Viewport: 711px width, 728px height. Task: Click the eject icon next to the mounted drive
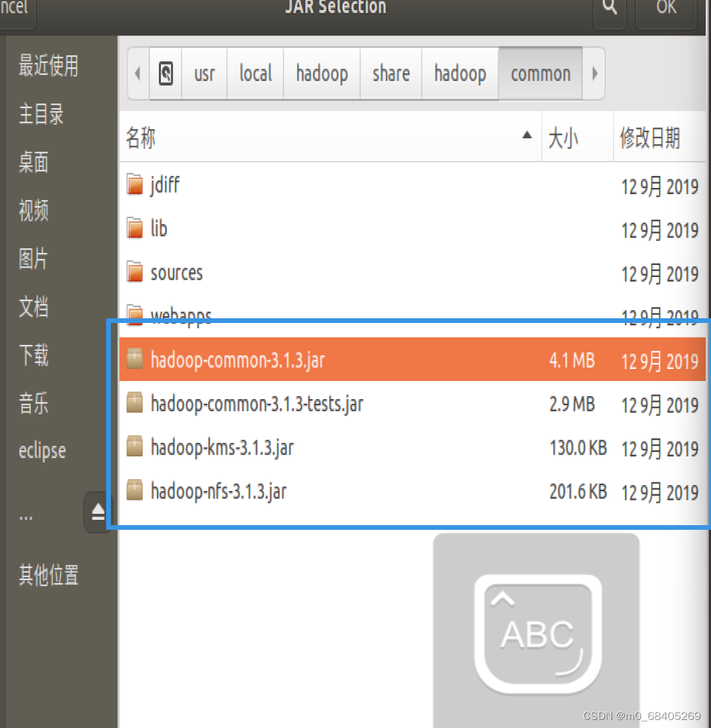[98, 512]
